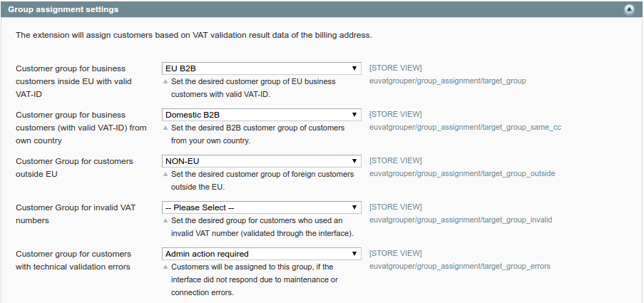Open the Please Select invalid VAT dropdown
Viewport: 644px width, 303px height.
tap(262, 207)
